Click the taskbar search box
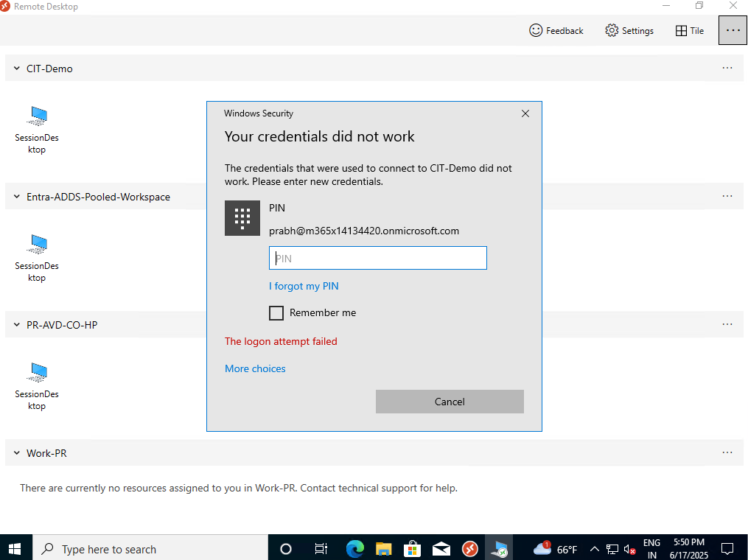This screenshot has width=748, height=560. point(150,548)
